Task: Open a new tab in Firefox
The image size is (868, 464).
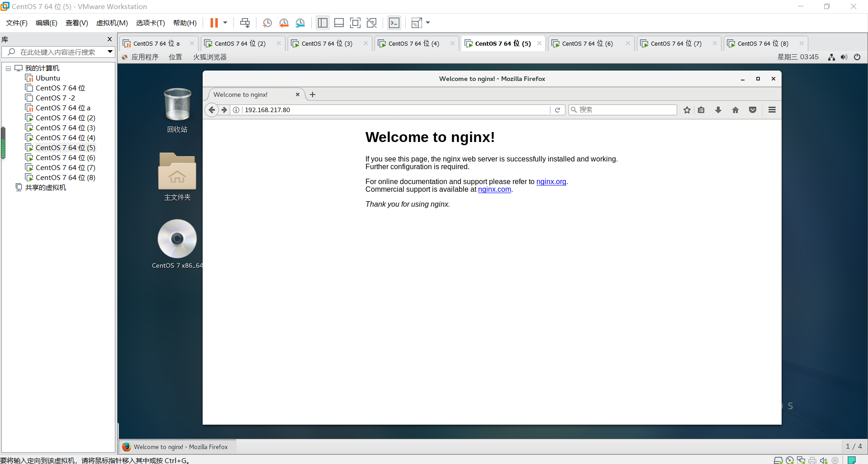Action: tap(313, 95)
